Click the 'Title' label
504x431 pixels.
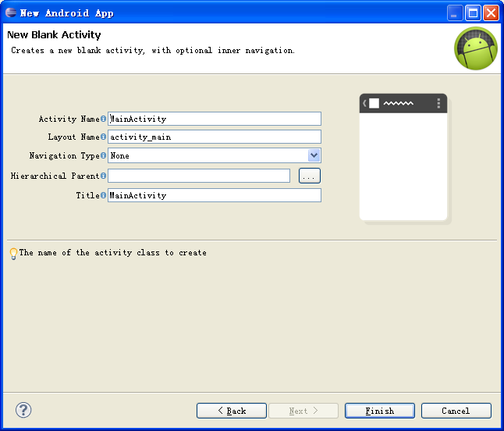click(87, 195)
